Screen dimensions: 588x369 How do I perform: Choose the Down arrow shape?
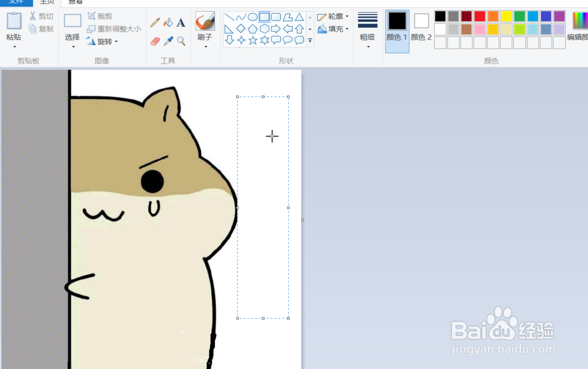pos(229,40)
